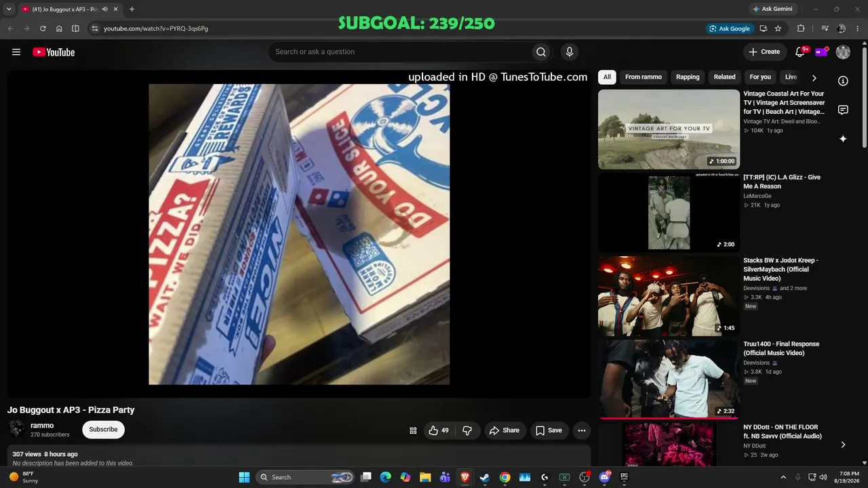Open Truu1400 Final Response video thumbnail
This screenshot has width=868, height=488.
(669, 380)
